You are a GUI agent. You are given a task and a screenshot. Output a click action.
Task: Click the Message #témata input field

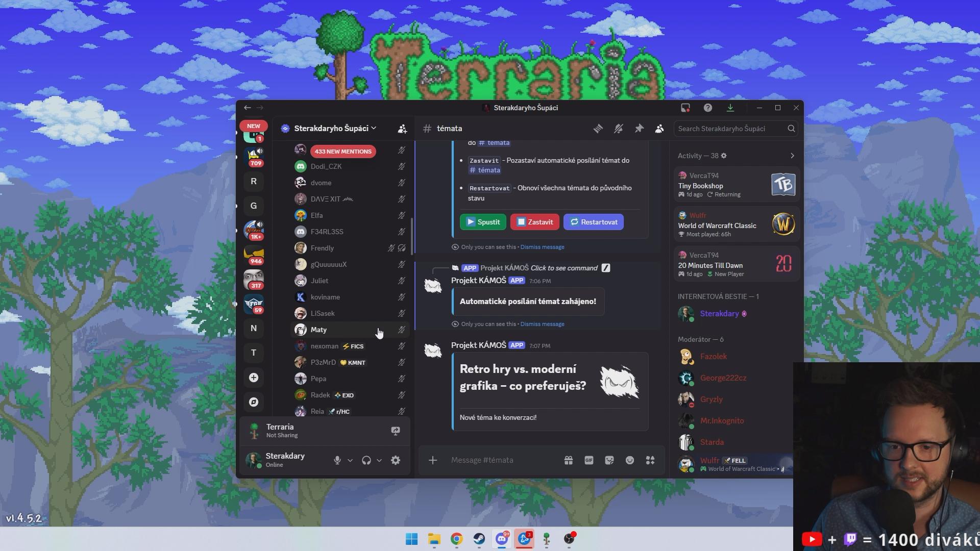[500, 460]
